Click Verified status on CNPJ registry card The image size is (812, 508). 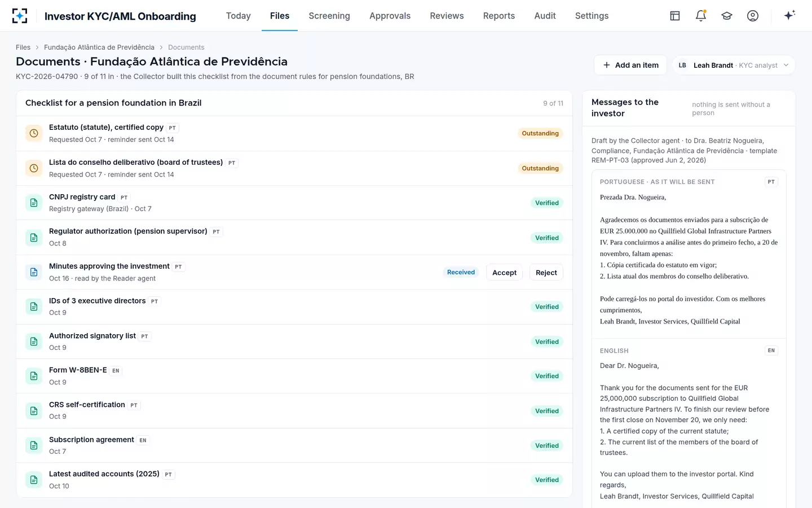[x=547, y=203]
